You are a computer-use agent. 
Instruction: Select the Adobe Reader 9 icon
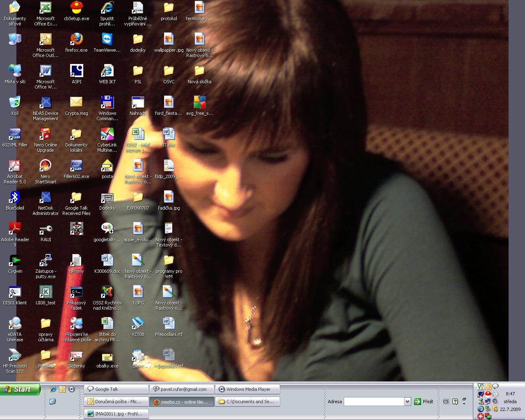pyautogui.click(x=15, y=229)
